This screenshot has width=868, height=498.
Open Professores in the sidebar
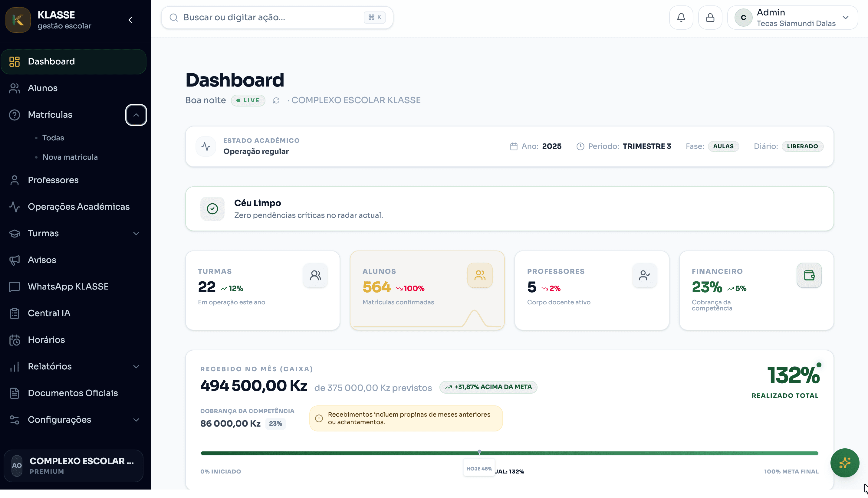(x=74, y=180)
